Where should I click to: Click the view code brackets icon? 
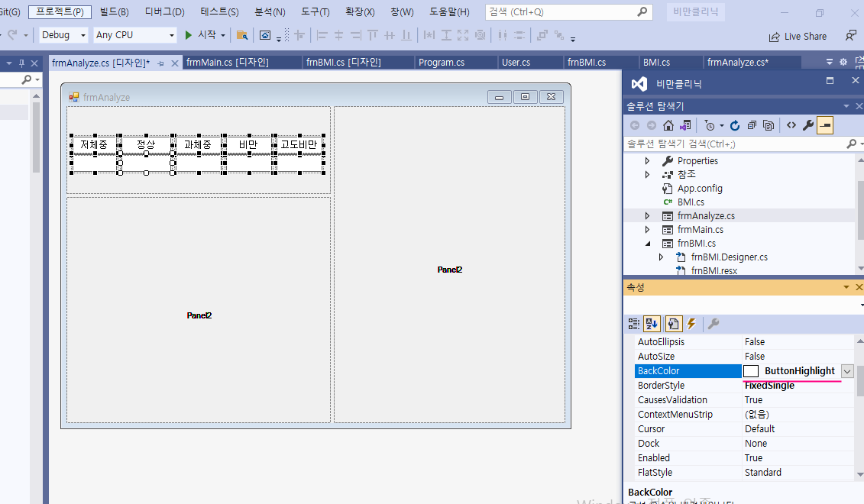click(791, 125)
